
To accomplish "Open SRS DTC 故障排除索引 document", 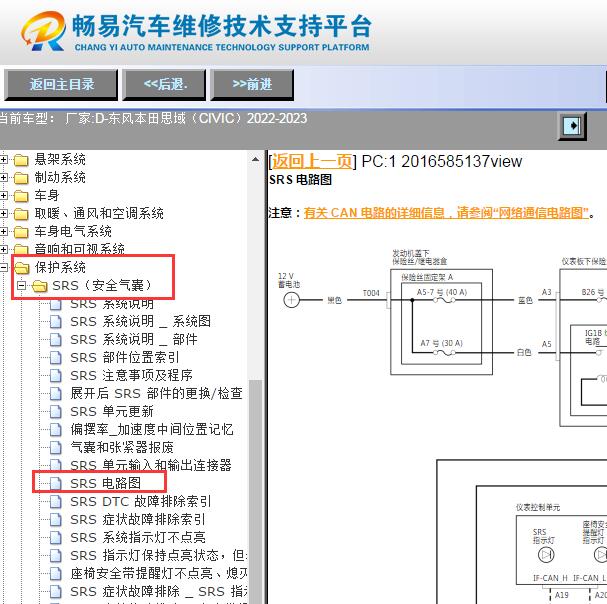I will tap(141, 501).
